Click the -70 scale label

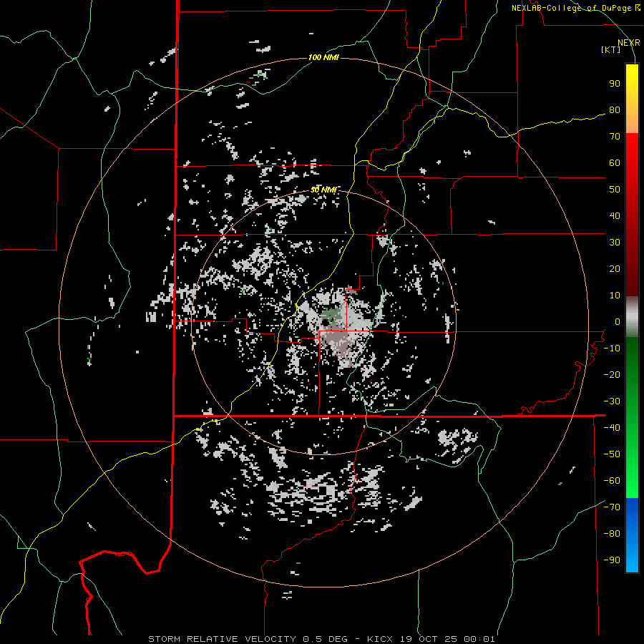(x=612, y=507)
